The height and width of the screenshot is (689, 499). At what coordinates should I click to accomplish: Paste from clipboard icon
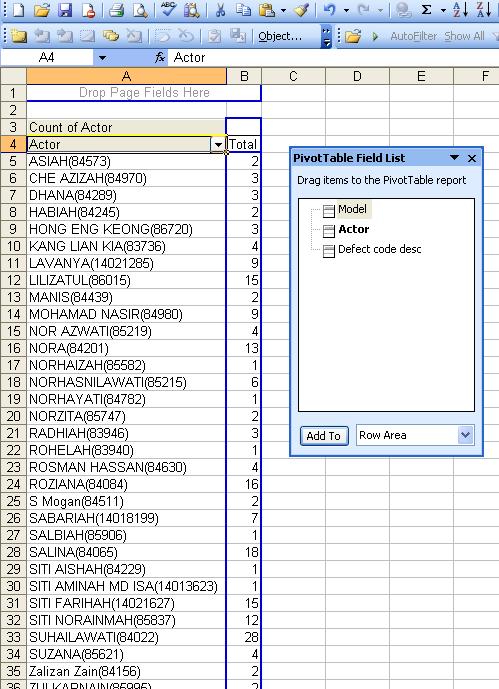coord(267,10)
